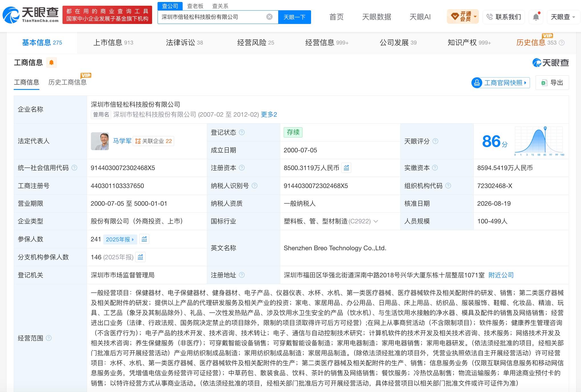Screen dimensions: 581x392
Task: Switch to the 查关系 search tab
Action: (x=220, y=6)
